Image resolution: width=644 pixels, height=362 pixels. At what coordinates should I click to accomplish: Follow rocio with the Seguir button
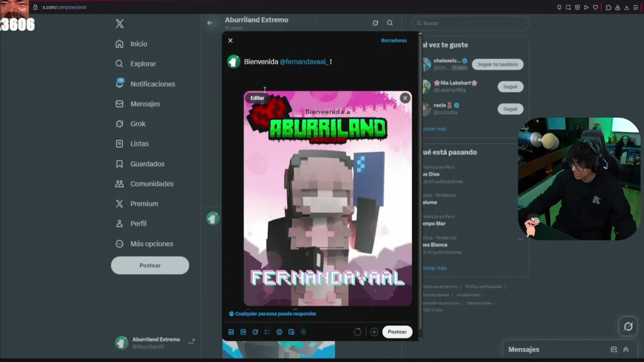(x=510, y=109)
